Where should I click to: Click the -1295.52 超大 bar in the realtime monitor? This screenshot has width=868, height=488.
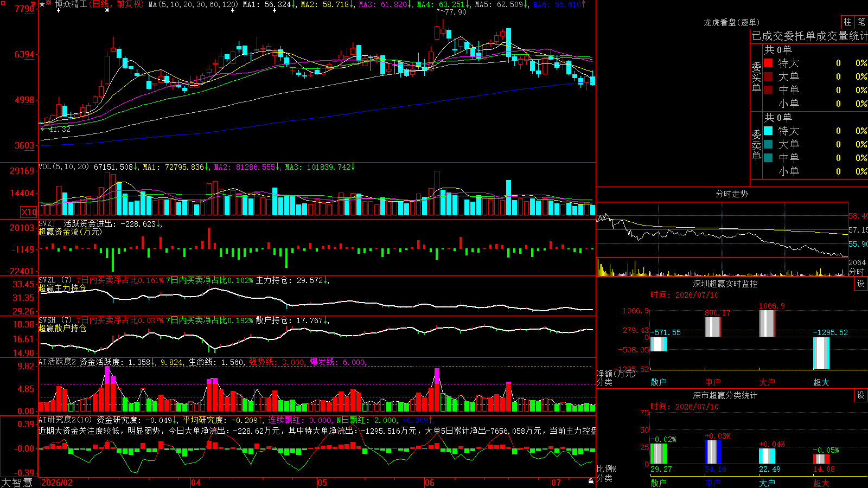pyautogui.click(x=821, y=353)
